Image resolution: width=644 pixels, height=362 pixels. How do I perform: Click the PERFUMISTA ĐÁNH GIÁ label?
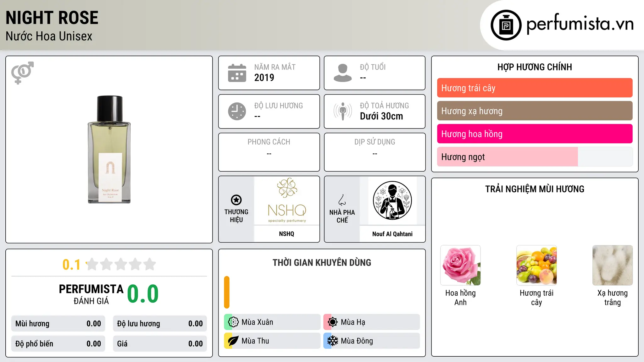(x=91, y=294)
